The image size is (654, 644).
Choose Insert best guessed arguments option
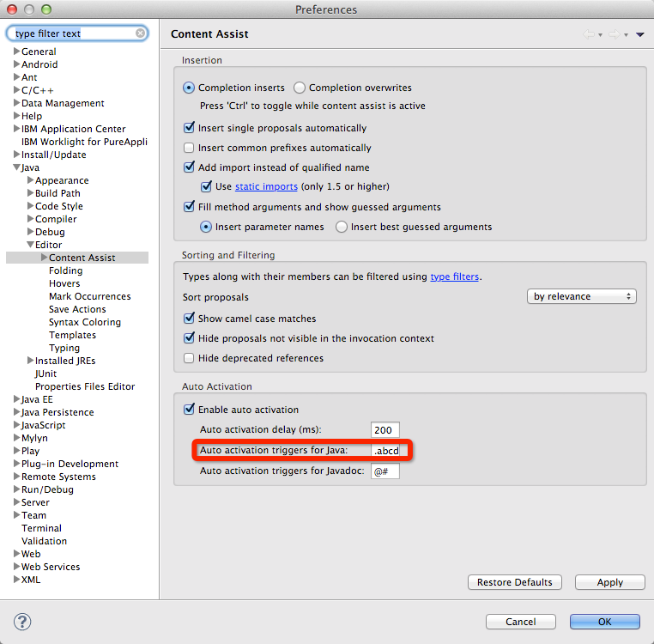342,227
